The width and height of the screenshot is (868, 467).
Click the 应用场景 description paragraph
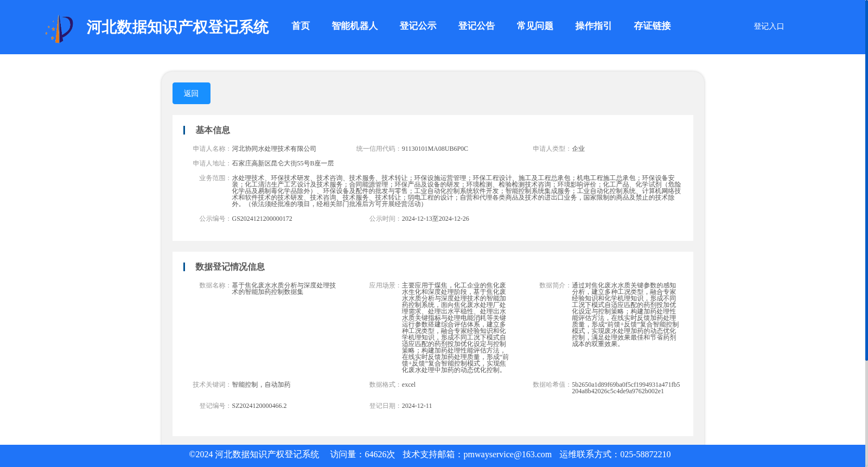[455, 328]
